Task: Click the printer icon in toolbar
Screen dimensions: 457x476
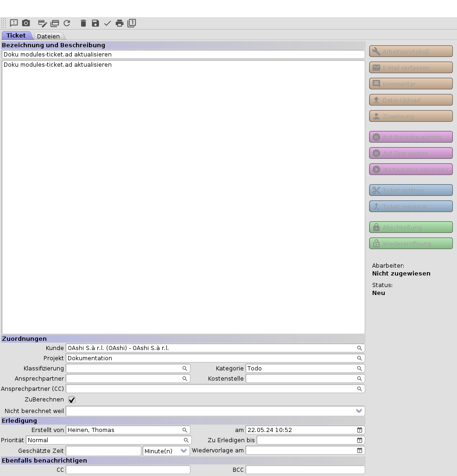Action: click(120, 23)
